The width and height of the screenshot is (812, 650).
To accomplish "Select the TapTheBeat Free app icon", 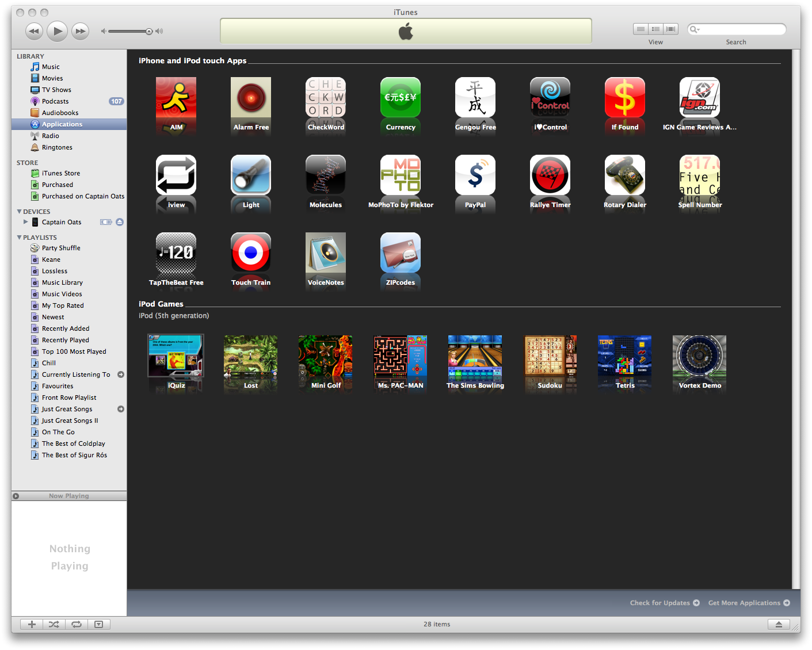I will (x=176, y=253).
